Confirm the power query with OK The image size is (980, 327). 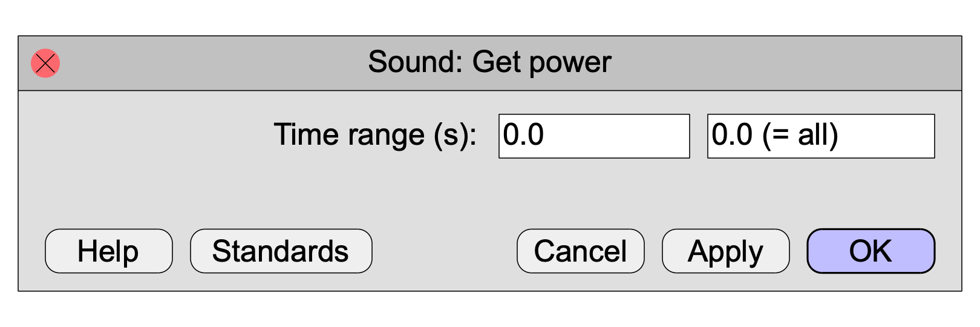pyautogui.click(x=871, y=251)
